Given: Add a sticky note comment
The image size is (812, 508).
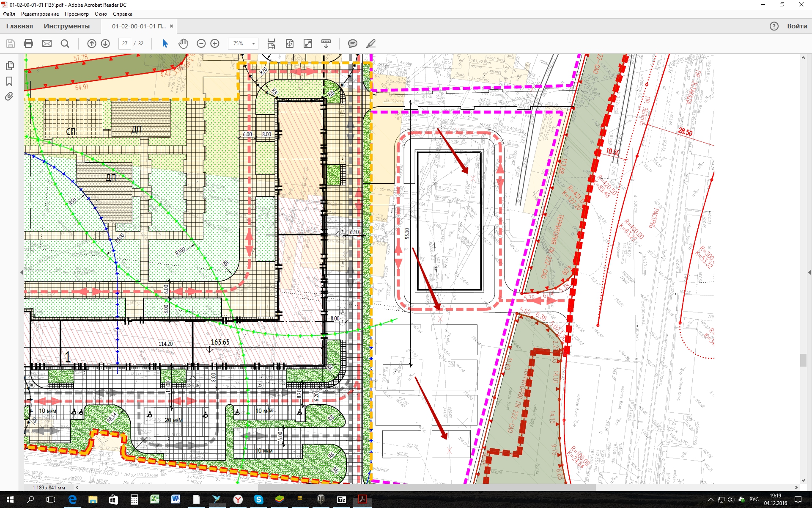Looking at the screenshot, I should [352, 44].
